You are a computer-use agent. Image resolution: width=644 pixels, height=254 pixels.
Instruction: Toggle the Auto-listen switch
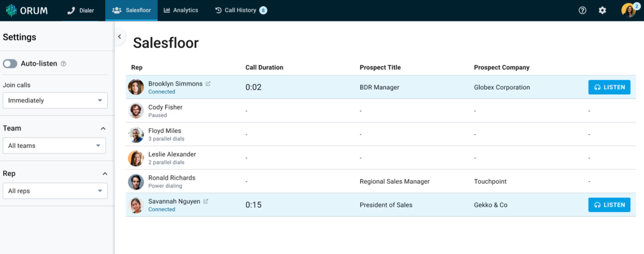pyautogui.click(x=10, y=64)
